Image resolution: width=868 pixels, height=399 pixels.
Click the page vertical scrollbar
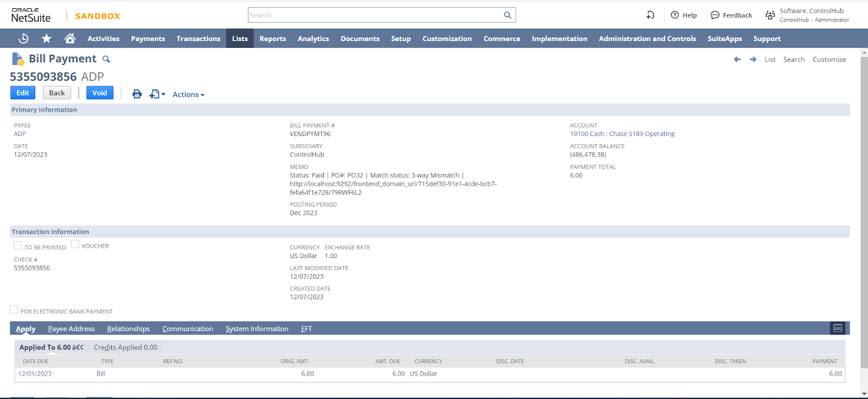(x=864, y=213)
